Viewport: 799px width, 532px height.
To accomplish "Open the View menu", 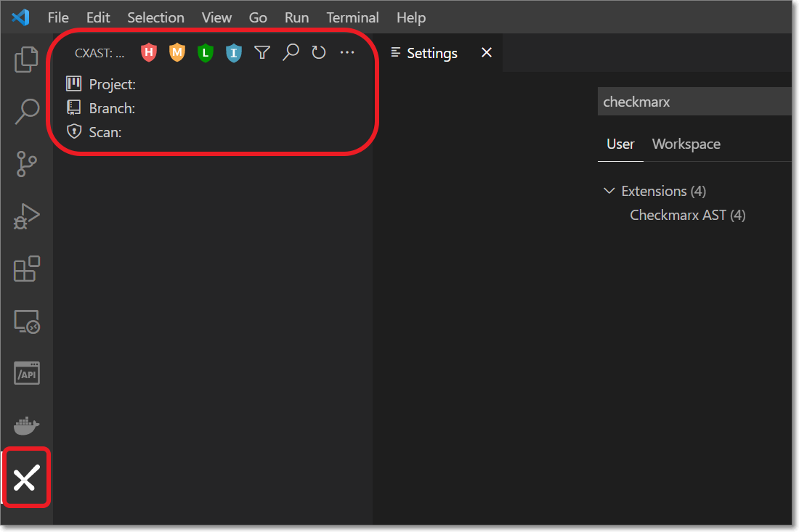I will coord(216,17).
